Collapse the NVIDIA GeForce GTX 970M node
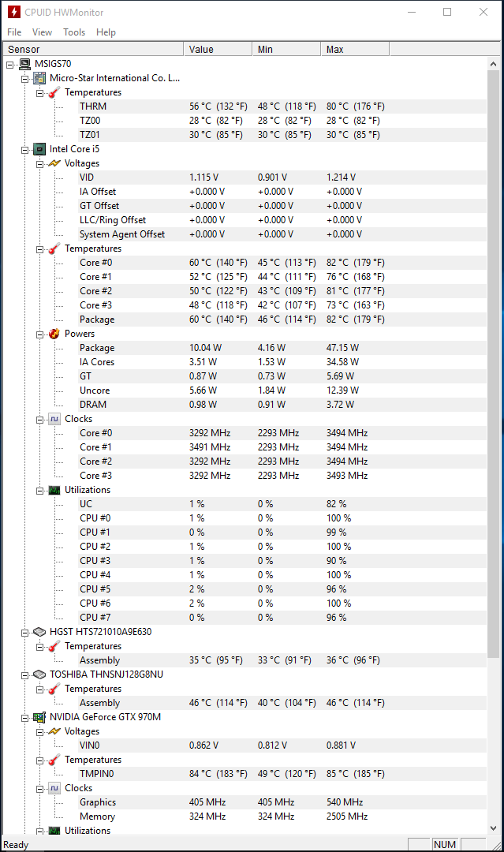Image resolution: width=504 pixels, height=852 pixels. tap(25, 718)
